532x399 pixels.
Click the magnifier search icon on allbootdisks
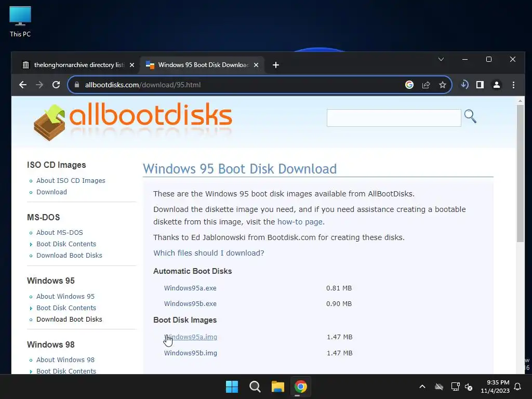pyautogui.click(x=470, y=116)
